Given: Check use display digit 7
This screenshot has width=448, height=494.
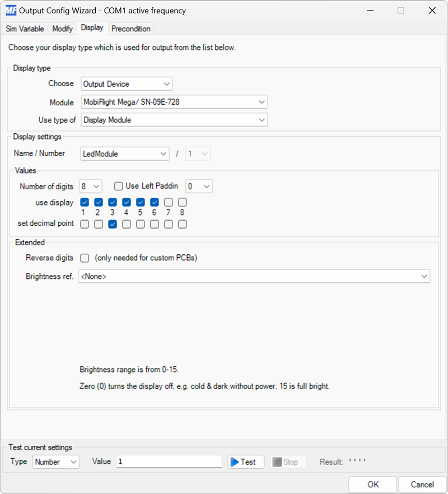Looking at the screenshot, I should coord(169,202).
